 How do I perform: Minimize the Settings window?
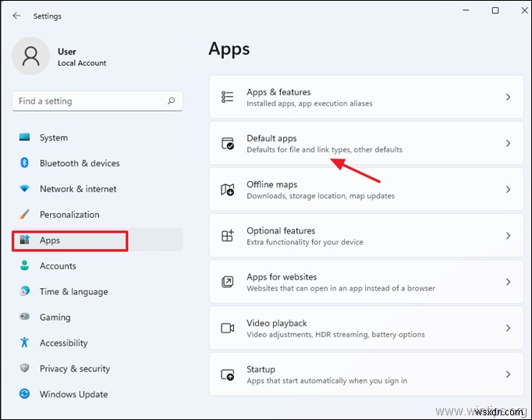[x=466, y=10]
